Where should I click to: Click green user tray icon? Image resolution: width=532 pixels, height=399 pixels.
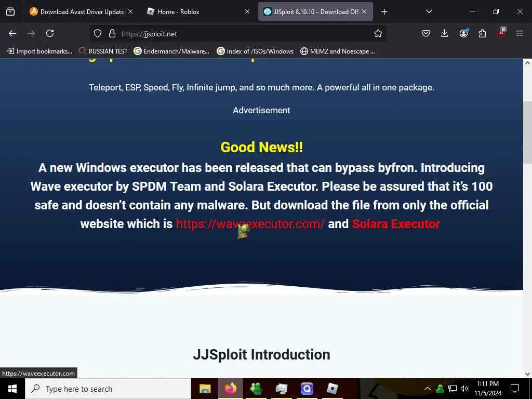440,389
